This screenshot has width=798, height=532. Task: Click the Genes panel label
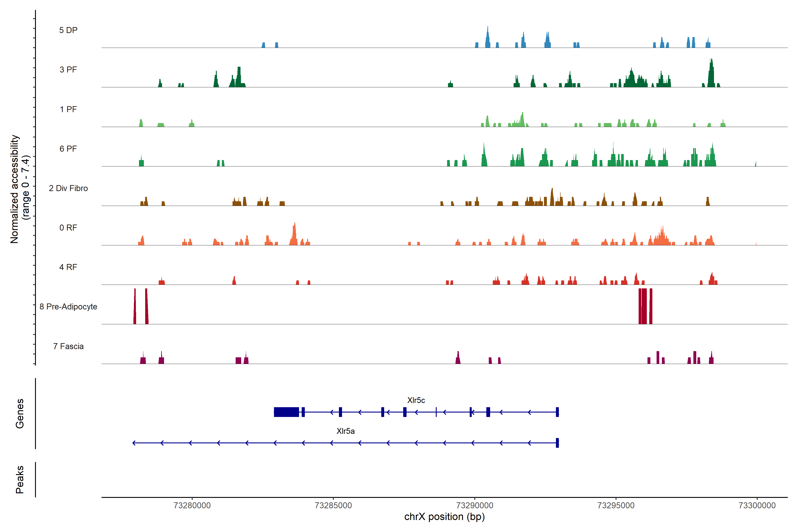[20, 414]
